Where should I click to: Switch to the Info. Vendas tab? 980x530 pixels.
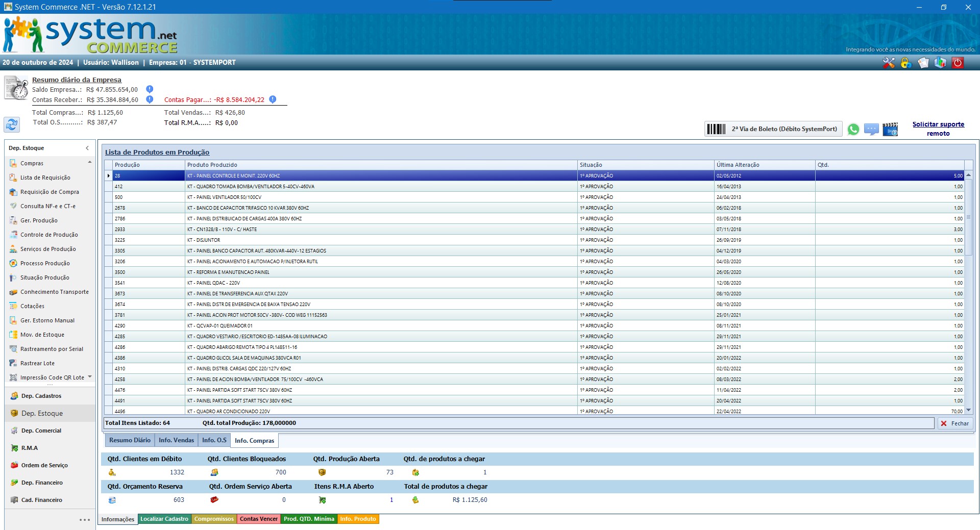click(176, 440)
